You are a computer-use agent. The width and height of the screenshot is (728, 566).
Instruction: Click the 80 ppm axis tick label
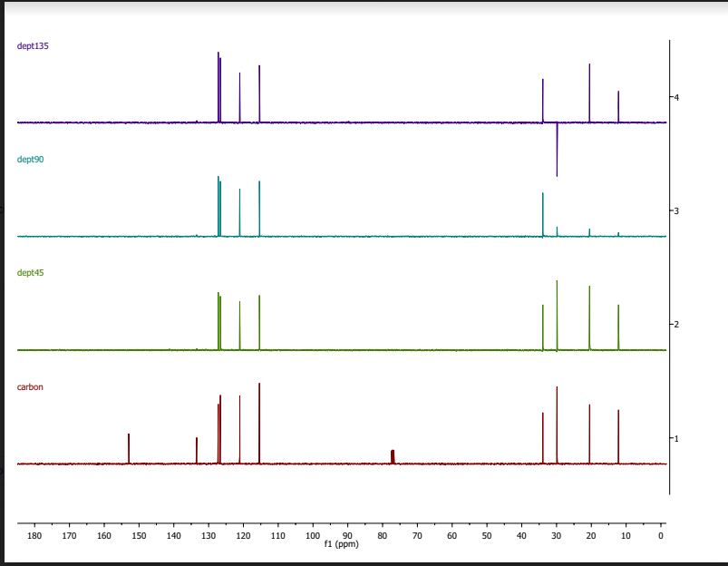[382, 536]
